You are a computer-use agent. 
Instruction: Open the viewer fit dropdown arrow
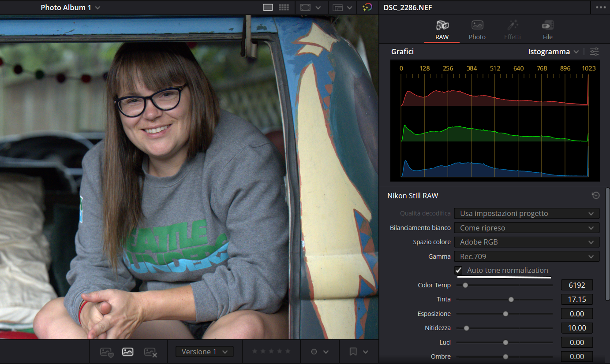[x=318, y=7]
